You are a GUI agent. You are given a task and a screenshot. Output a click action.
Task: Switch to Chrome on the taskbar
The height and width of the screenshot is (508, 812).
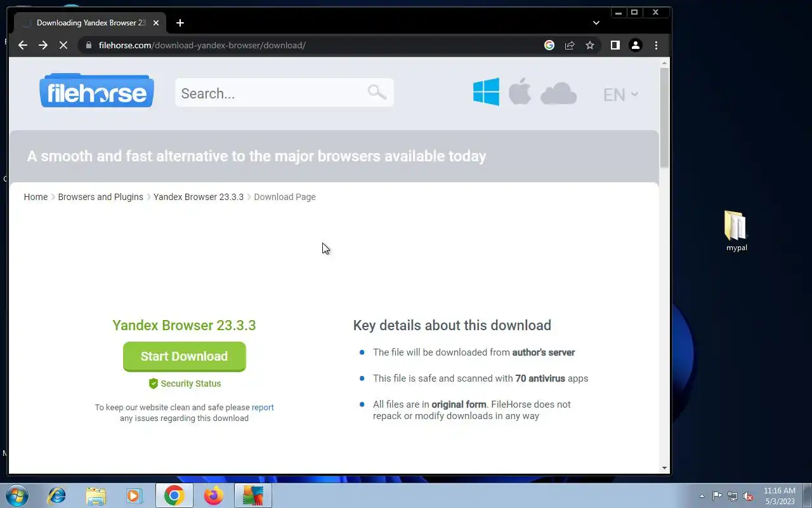[174, 495]
